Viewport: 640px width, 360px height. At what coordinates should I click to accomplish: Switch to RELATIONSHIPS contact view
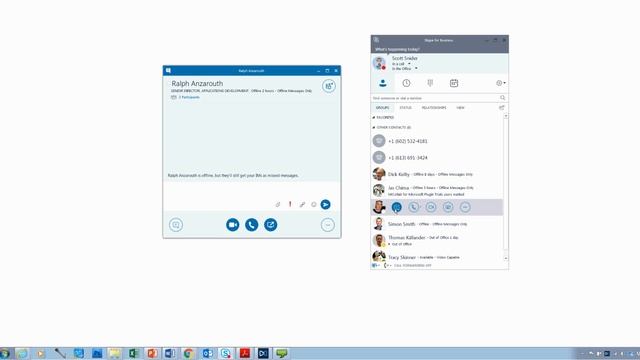434,108
